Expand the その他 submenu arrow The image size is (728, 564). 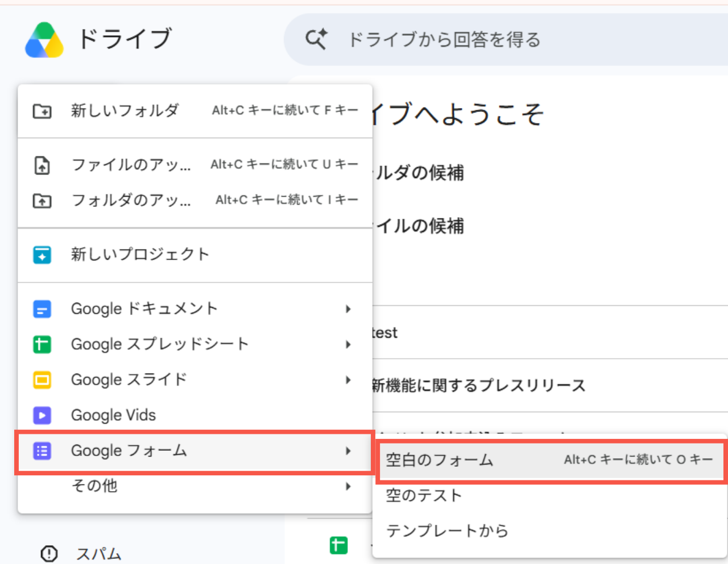coord(348,487)
